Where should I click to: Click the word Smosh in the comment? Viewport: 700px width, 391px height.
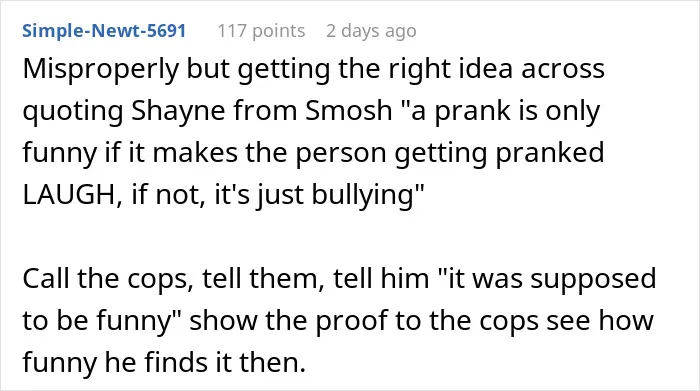tap(349, 111)
